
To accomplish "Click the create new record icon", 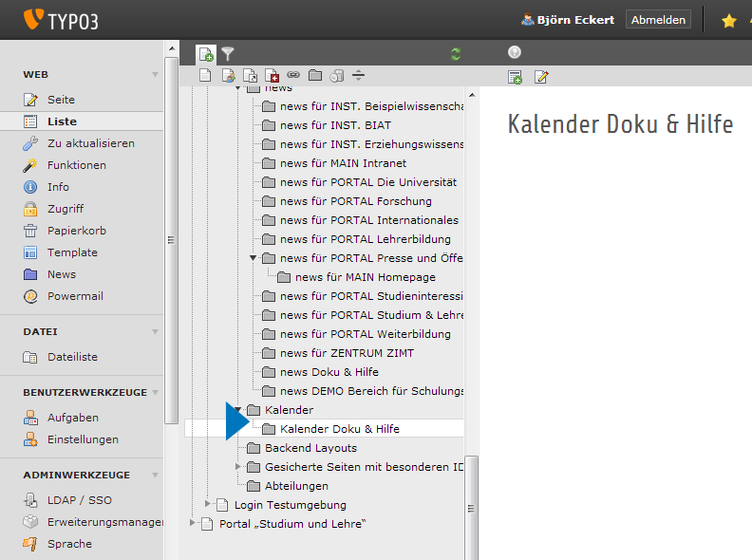I will coord(516,77).
